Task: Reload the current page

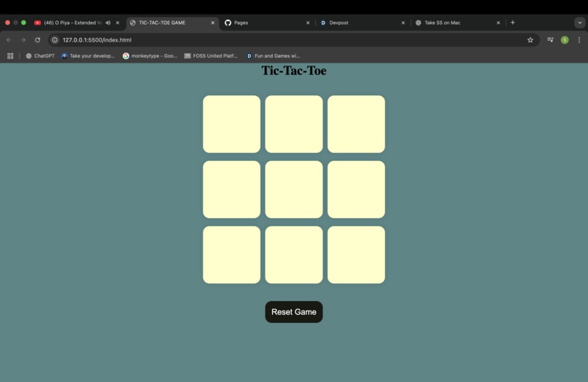Action: point(37,40)
